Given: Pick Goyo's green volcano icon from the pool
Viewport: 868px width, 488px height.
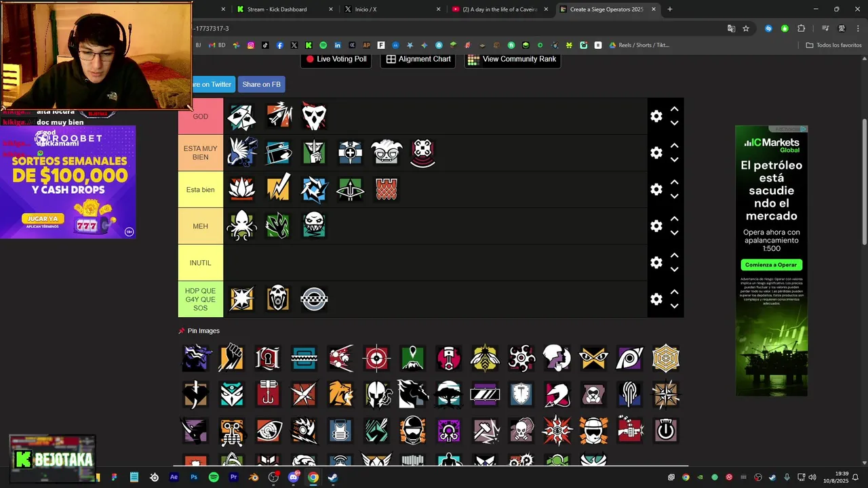Looking at the screenshot, I should point(412,358).
